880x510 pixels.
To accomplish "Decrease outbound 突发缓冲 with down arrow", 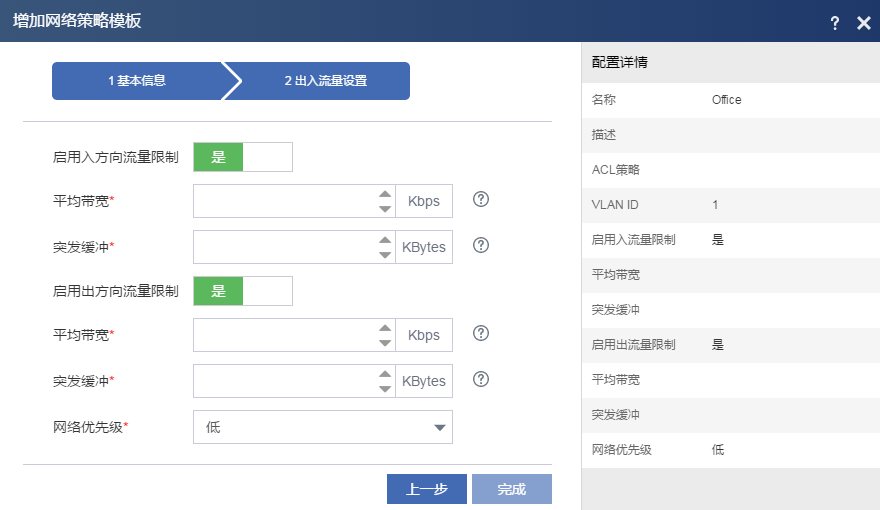I will click(x=385, y=388).
